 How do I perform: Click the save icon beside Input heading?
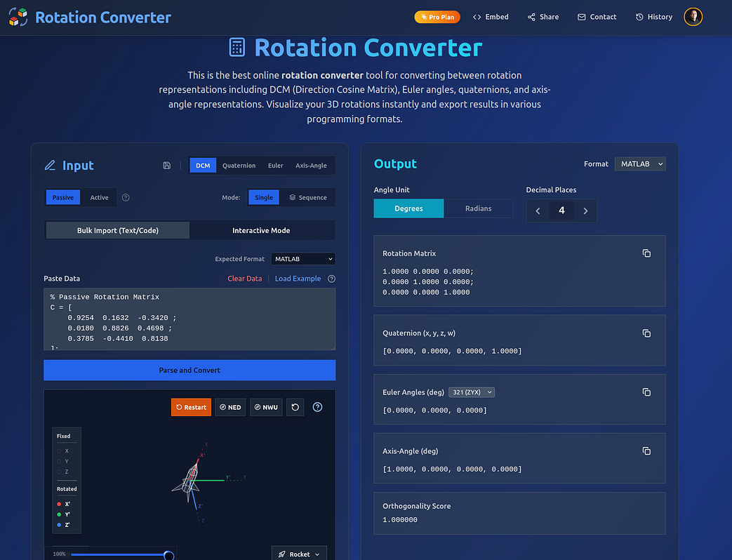[x=166, y=166]
